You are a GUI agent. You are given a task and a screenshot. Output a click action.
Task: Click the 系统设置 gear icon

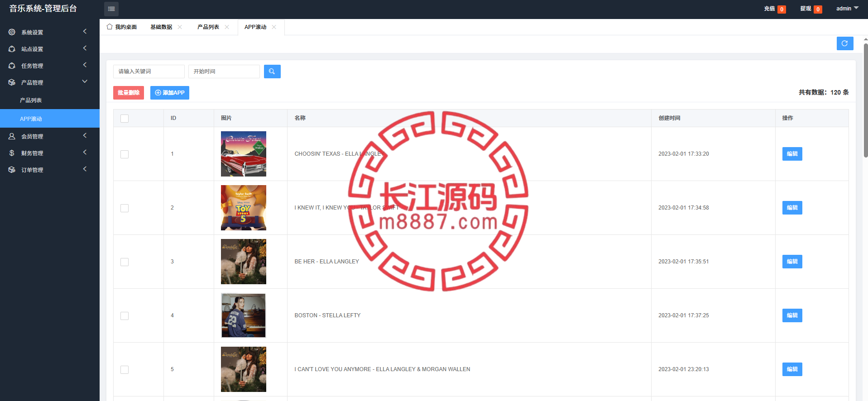12,32
